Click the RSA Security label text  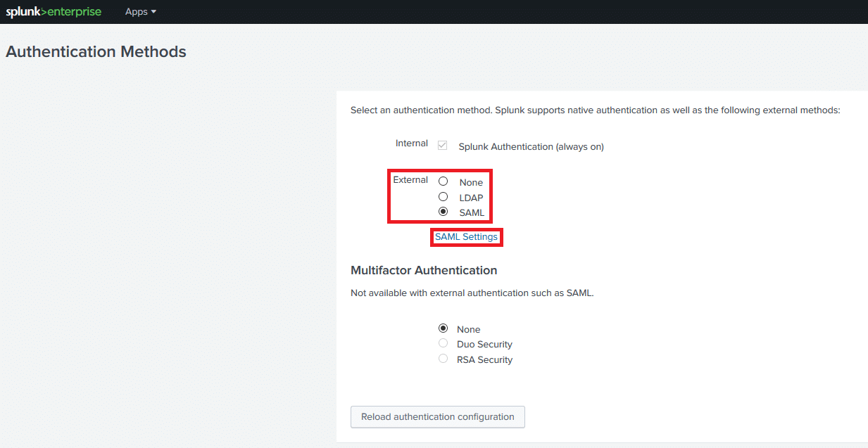coord(484,359)
